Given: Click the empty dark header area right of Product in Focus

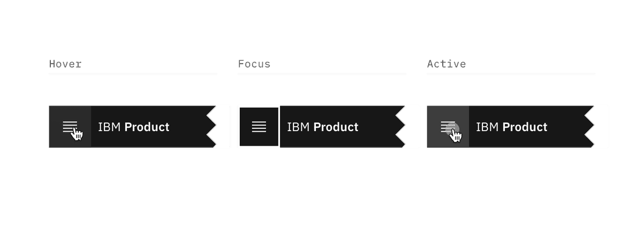Looking at the screenshot, I should [x=378, y=127].
